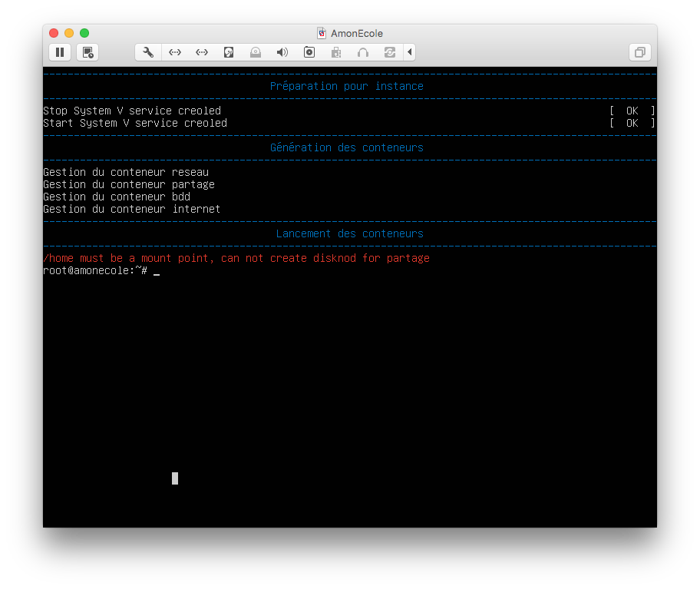The image size is (700, 589).
Task: Open the snapshot manager icon
Action: [x=87, y=52]
